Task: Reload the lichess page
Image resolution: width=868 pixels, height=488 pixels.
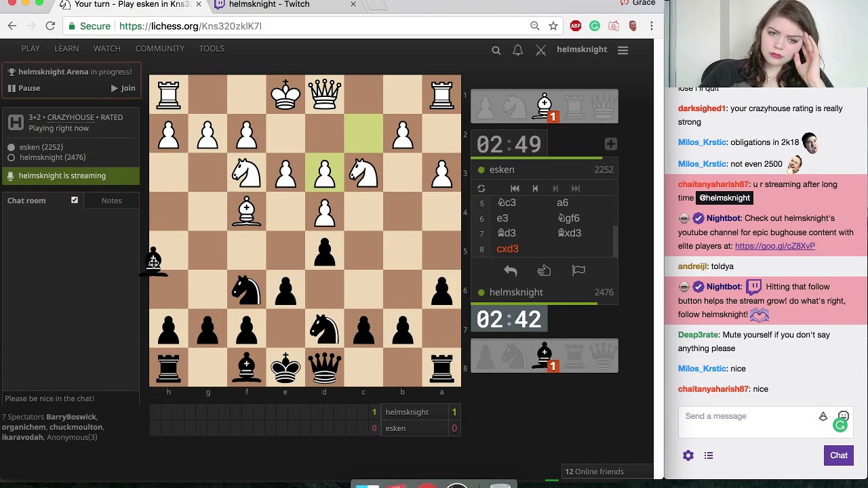Action: (x=50, y=26)
